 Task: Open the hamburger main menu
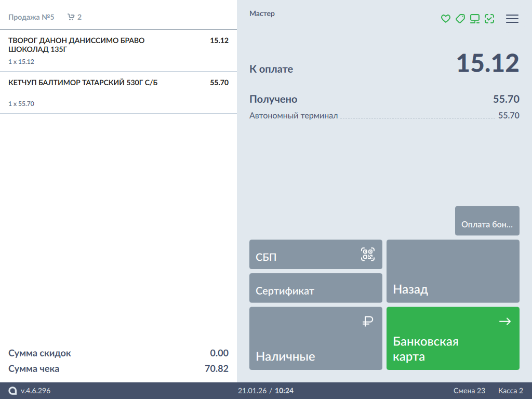point(512,19)
